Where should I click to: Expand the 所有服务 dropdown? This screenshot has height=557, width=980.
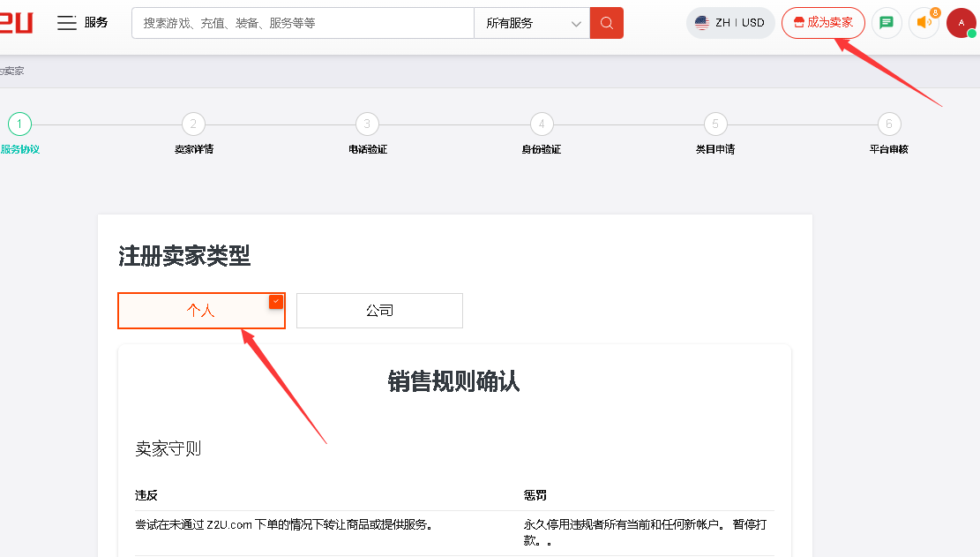532,23
